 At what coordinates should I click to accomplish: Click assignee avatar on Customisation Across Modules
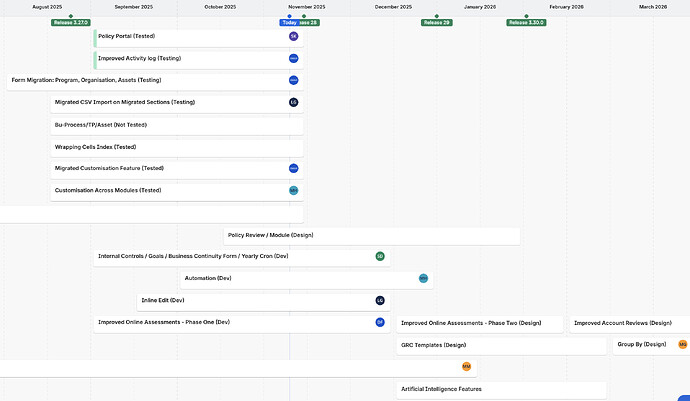click(x=294, y=190)
